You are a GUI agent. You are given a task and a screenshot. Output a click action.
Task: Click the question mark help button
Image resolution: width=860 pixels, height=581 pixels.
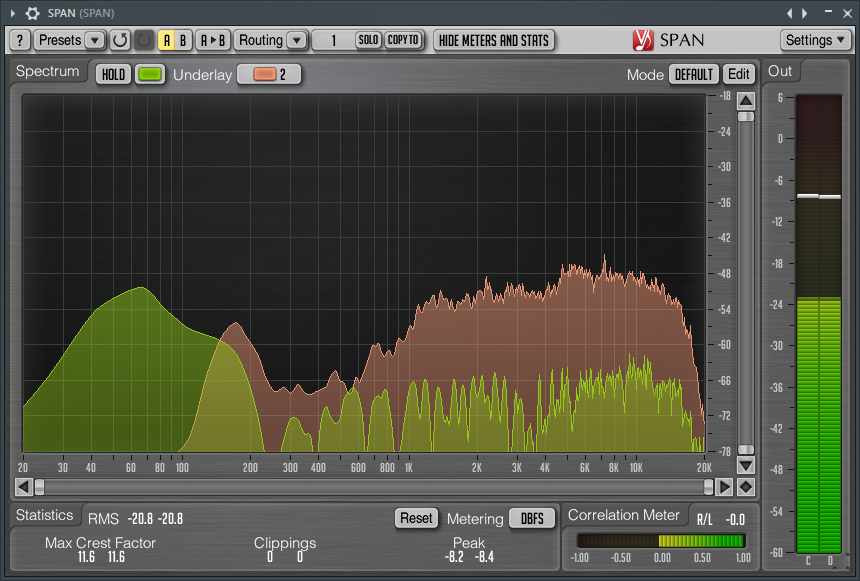[x=20, y=40]
